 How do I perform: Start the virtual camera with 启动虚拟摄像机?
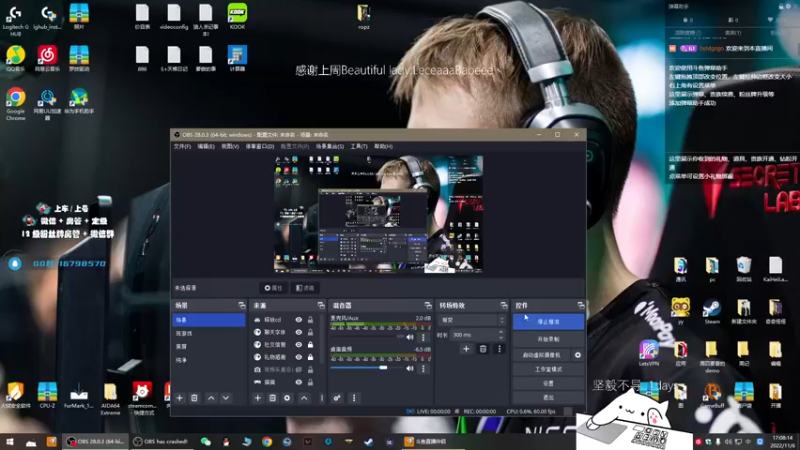tap(542, 355)
